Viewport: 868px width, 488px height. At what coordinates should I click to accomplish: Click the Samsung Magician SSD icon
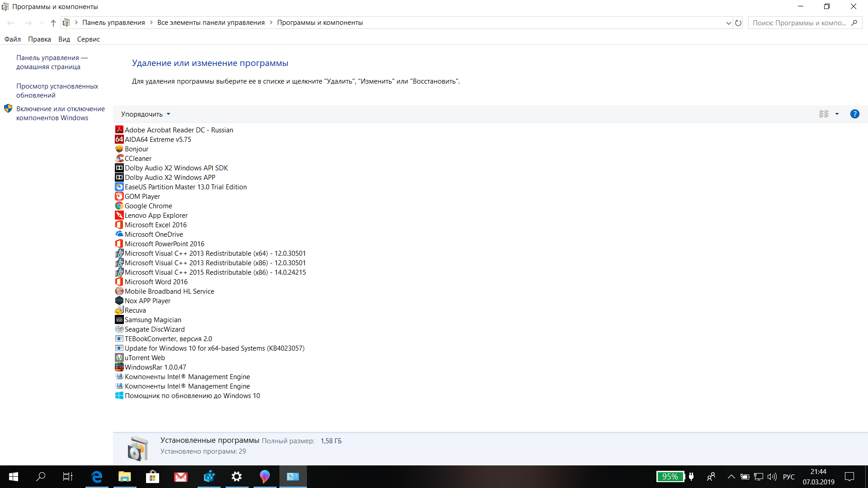[119, 319]
